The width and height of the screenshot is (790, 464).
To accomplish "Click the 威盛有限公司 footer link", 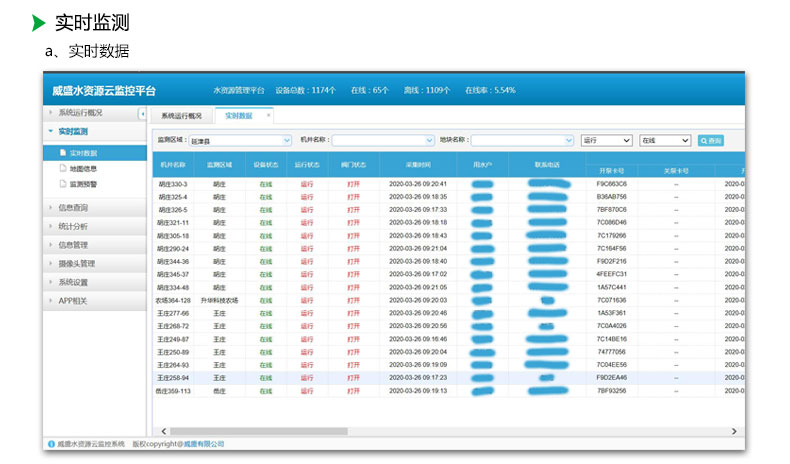I will point(204,443).
